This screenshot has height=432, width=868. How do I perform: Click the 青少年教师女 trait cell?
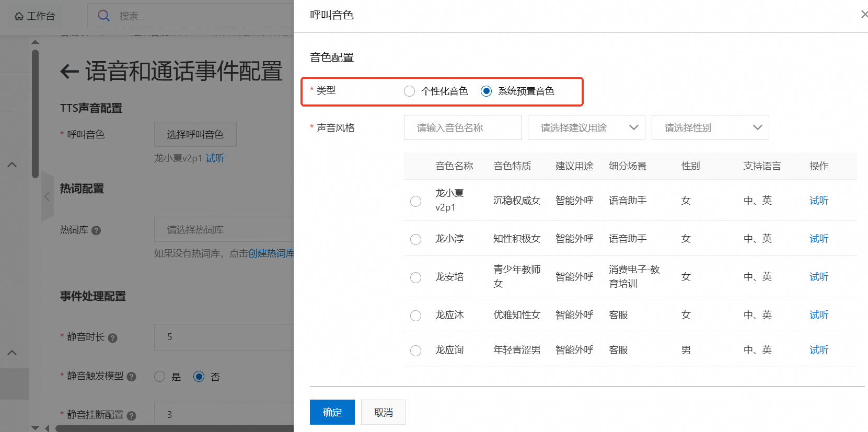(x=517, y=276)
